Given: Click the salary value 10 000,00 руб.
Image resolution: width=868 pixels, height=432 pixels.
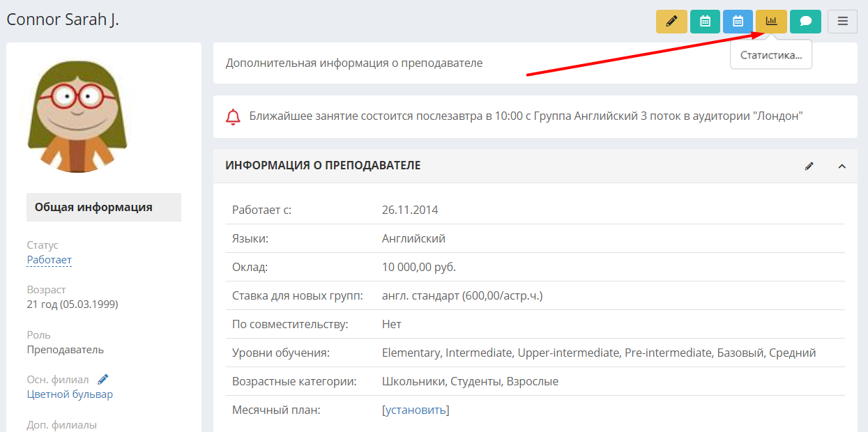Looking at the screenshot, I should [x=419, y=267].
